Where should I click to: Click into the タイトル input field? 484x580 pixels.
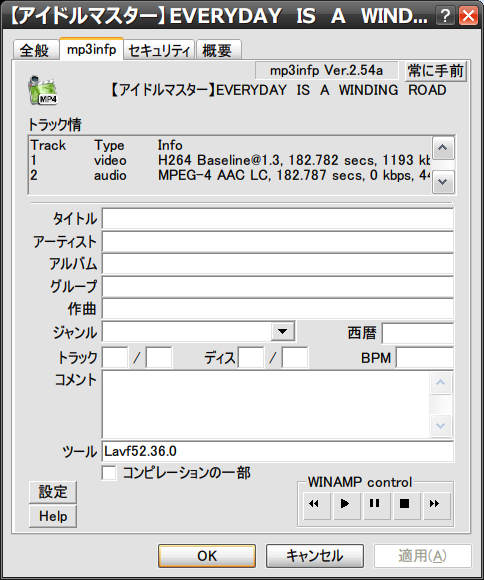click(278, 219)
